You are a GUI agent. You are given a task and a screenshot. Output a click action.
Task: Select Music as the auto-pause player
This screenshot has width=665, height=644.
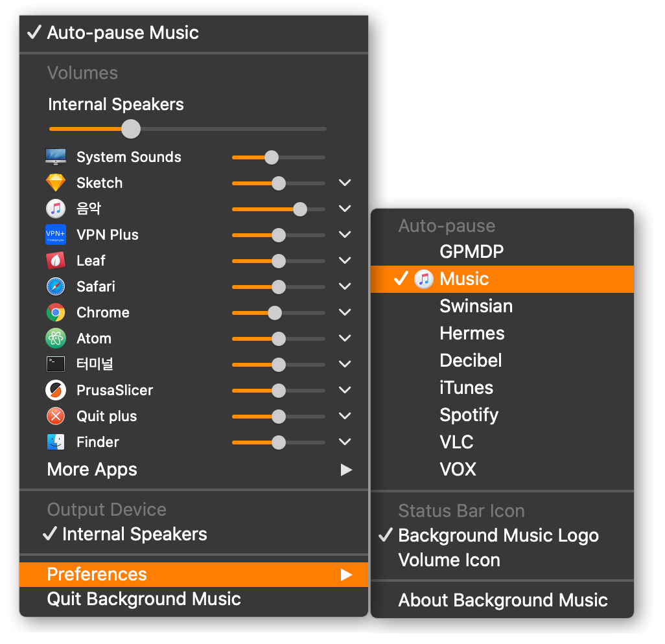click(502, 279)
